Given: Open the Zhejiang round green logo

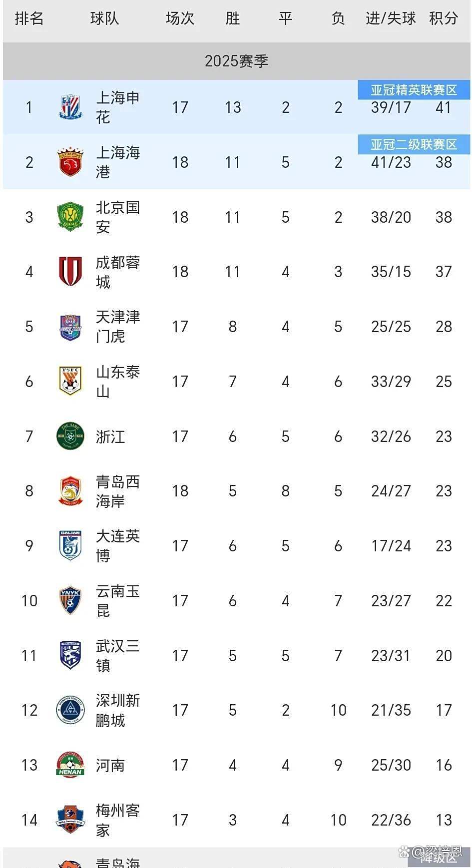Looking at the screenshot, I should (70, 436).
